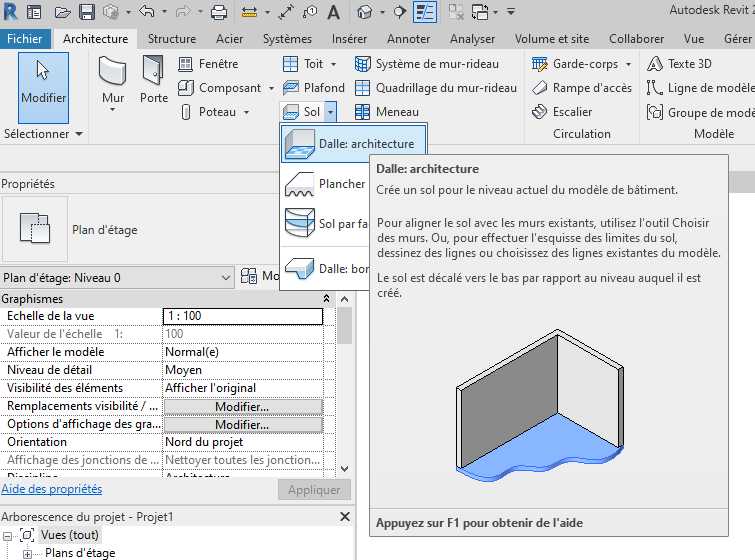Select Quadrillage du mur-rideau tool
This screenshot has height=560, width=755.
(x=436, y=88)
